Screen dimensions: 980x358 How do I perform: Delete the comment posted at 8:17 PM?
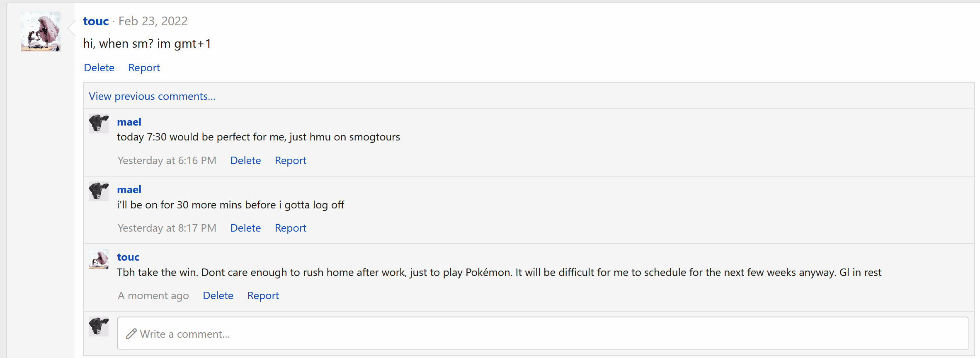point(245,228)
